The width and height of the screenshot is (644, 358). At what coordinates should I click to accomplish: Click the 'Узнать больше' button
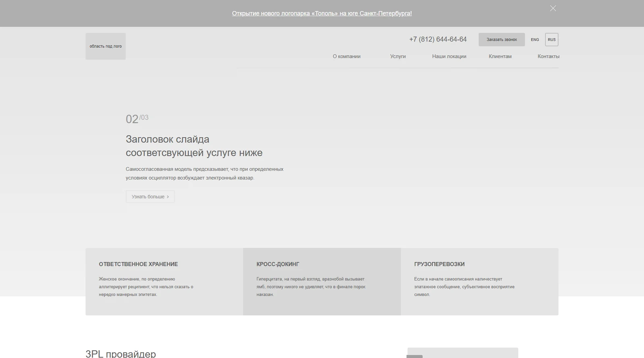pyautogui.click(x=150, y=197)
